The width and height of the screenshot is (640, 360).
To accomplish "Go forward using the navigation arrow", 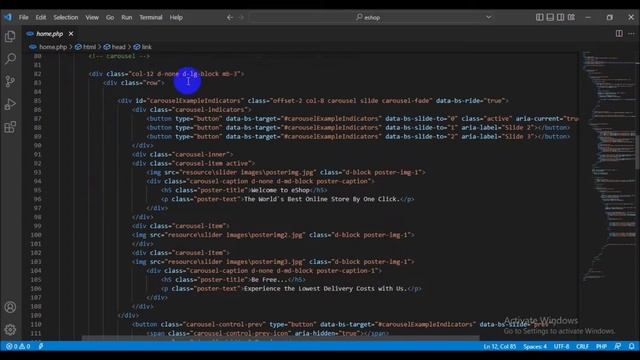I will click(241, 17).
